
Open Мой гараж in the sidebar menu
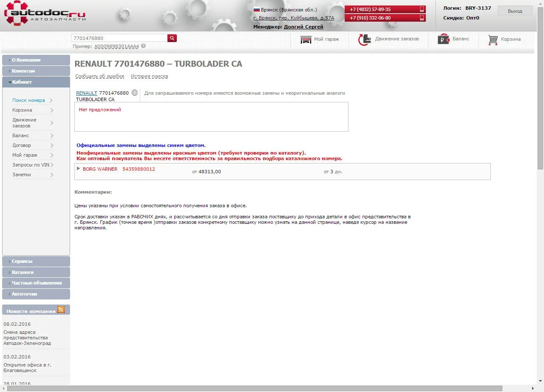click(25, 155)
